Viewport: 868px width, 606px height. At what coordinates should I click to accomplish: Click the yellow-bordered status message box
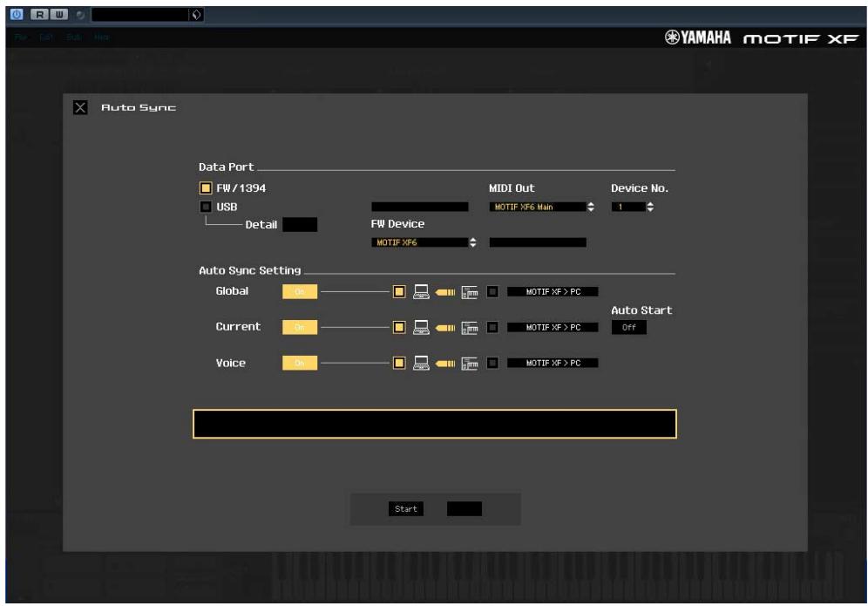[x=435, y=425]
